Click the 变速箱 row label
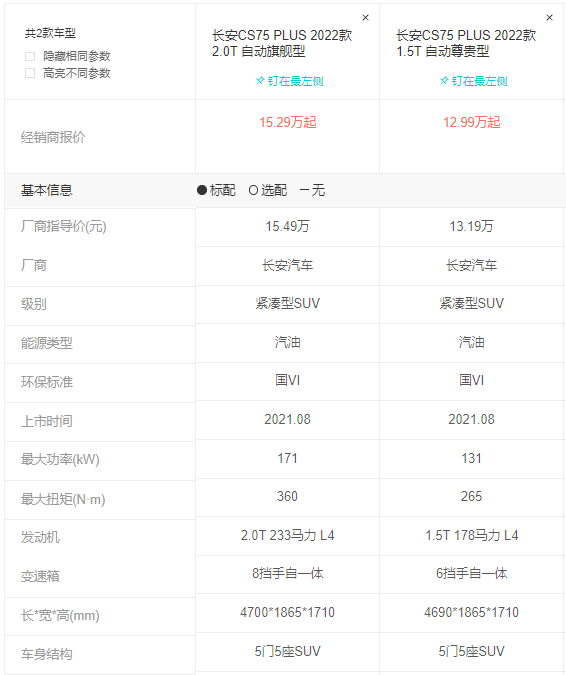The image size is (566, 675). pyautogui.click(x=40, y=576)
